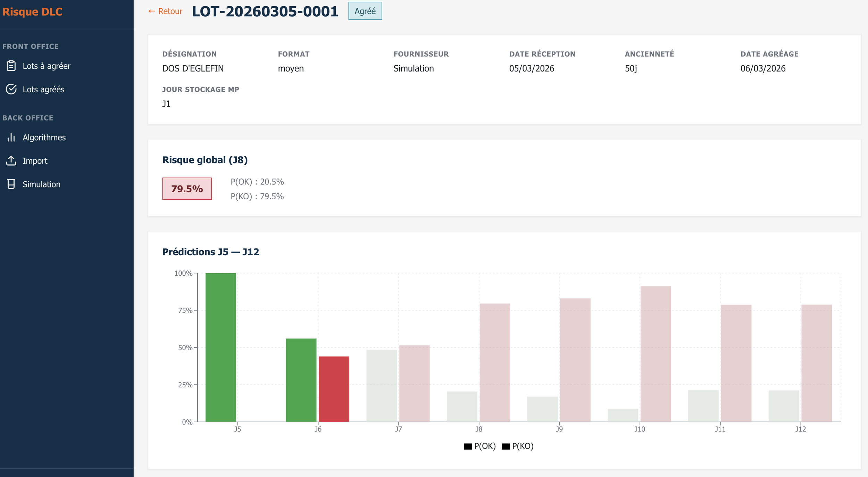Click the P(OK) black legend square
868x477 pixels.
468,446
